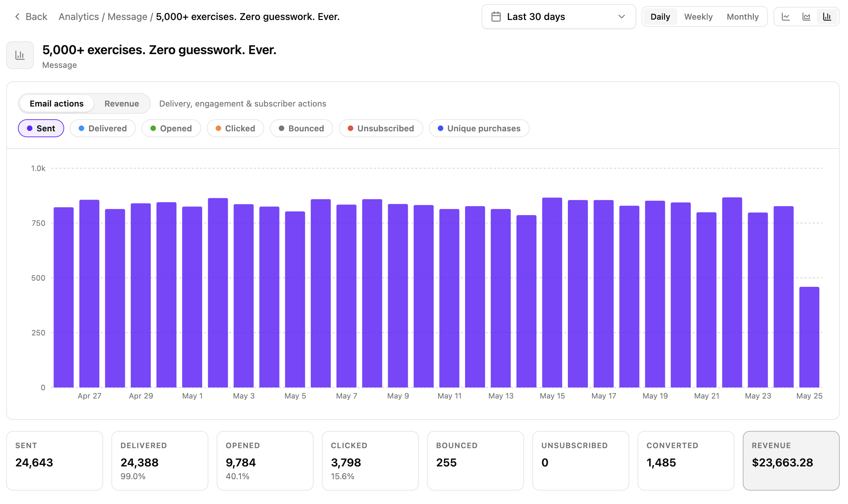
Task: Select the Weekly interval tab
Action: pos(698,17)
